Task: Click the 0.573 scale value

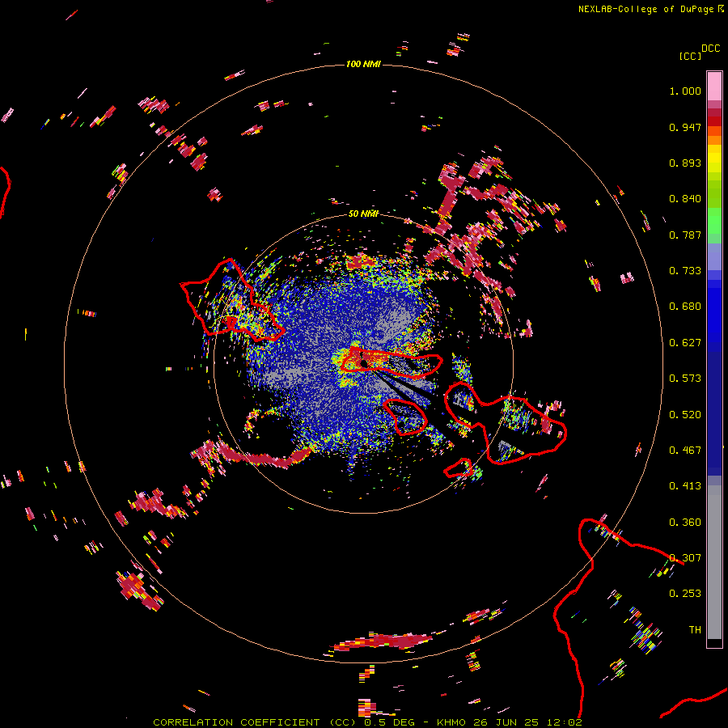Action: pyautogui.click(x=685, y=379)
